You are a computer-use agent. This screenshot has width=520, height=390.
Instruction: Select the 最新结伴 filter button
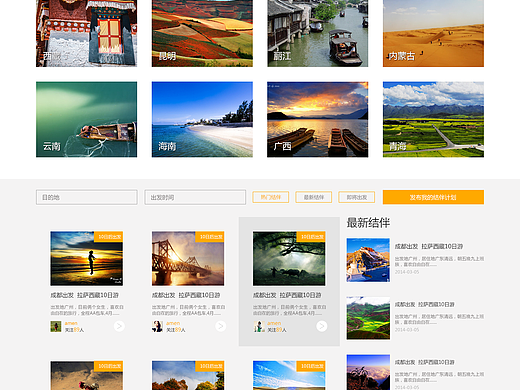click(x=314, y=197)
